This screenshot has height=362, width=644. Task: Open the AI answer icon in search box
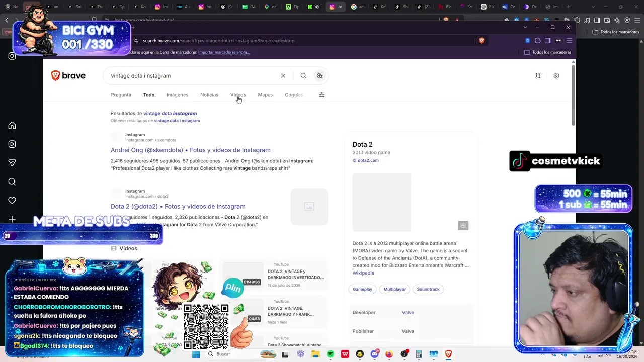(319, 76)
